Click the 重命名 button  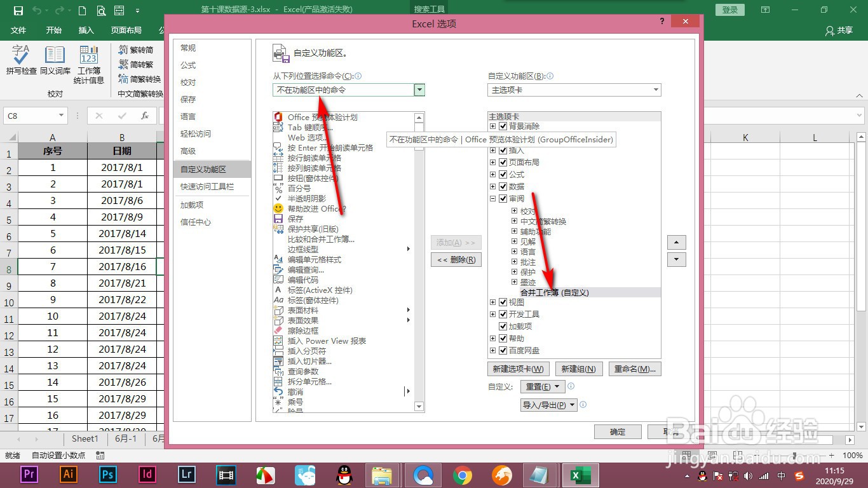(635, 369)
